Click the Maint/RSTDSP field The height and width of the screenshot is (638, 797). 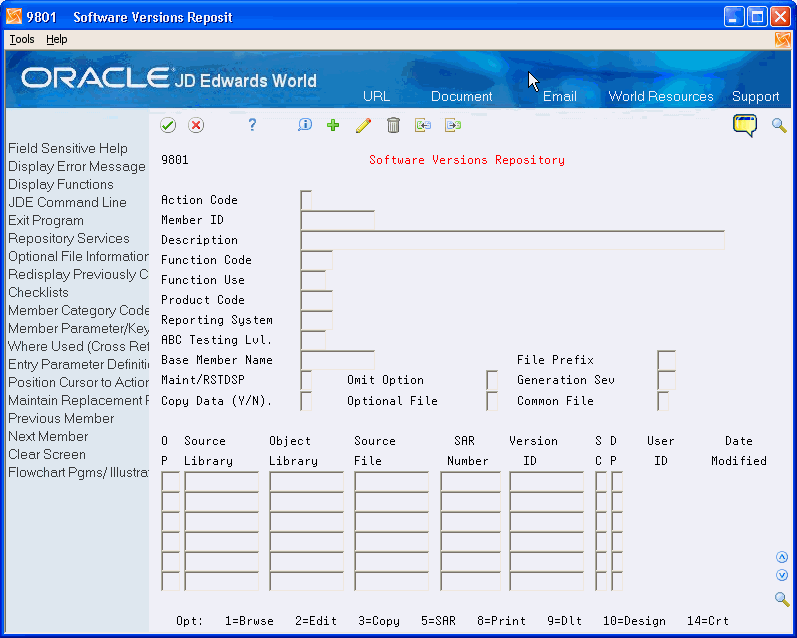306,380
